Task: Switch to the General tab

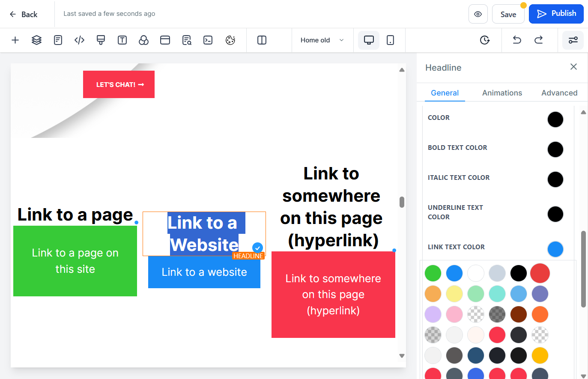Action: pos(445,93)
